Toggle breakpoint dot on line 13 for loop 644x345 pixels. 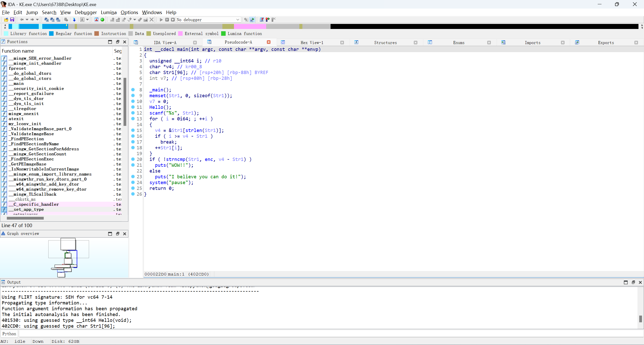coord(133,119)
